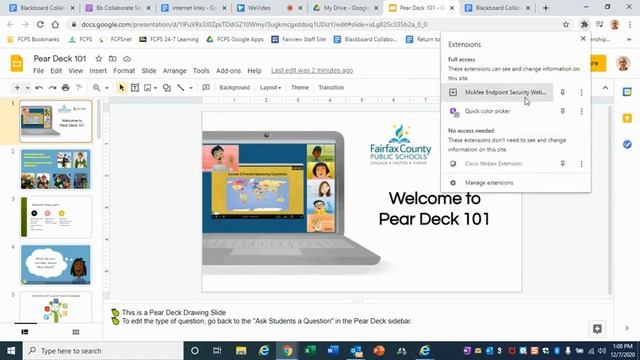Switch to filmstrip view
The image size is (640, 360).
coord(25,332)
